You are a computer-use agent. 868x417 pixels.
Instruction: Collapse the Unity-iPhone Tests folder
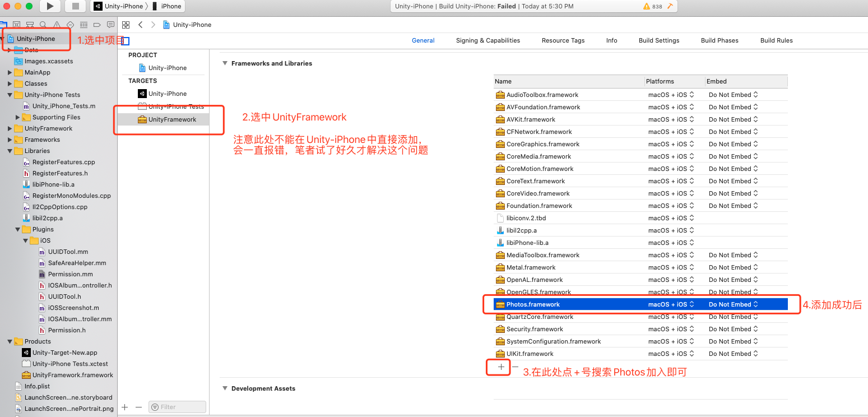(x=10, y=95)
